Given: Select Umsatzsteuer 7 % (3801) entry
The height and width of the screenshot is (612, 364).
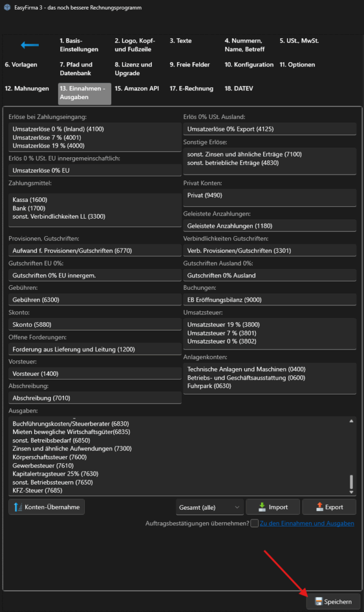Looking at the screenshot, I should click(x=215, y=333).
